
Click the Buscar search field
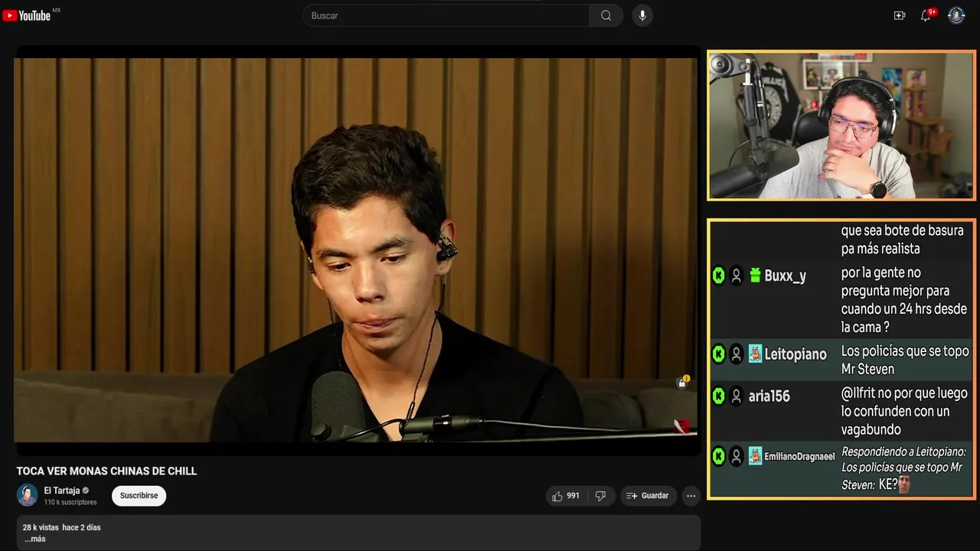click(x=446, y=15)
